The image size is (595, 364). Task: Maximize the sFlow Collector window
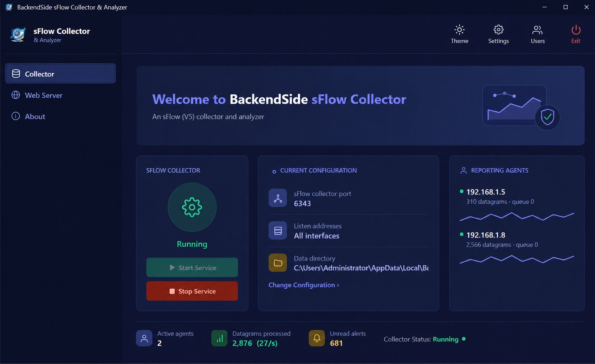[x=565, y=7]
